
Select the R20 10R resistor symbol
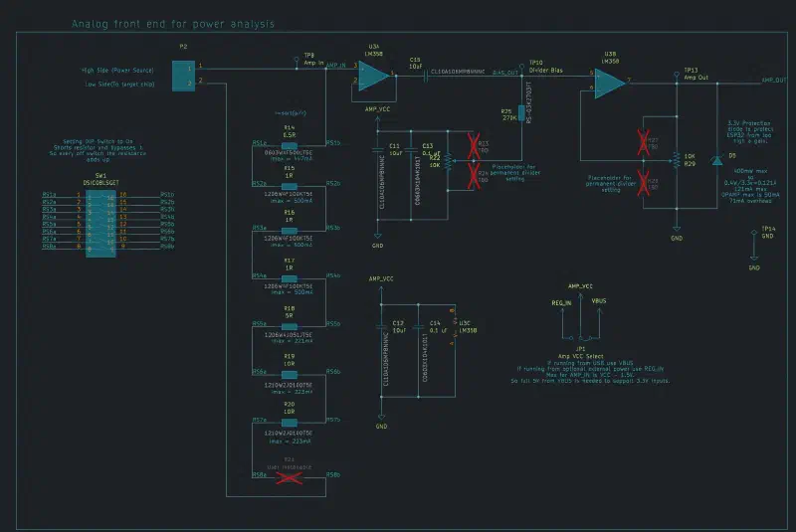click(x=289, y=423)
